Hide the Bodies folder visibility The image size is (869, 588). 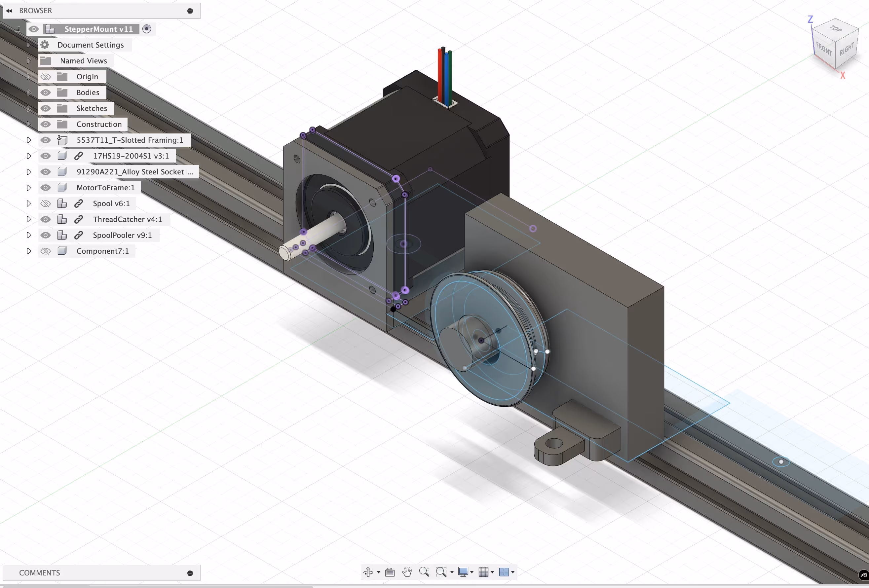pyautogui.click(x=45, y=92)
